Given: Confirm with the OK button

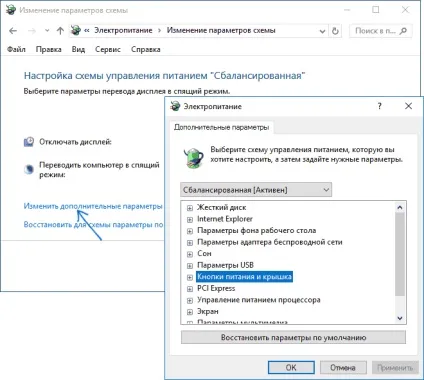Looking at the screenshot, I should (291, 367).
